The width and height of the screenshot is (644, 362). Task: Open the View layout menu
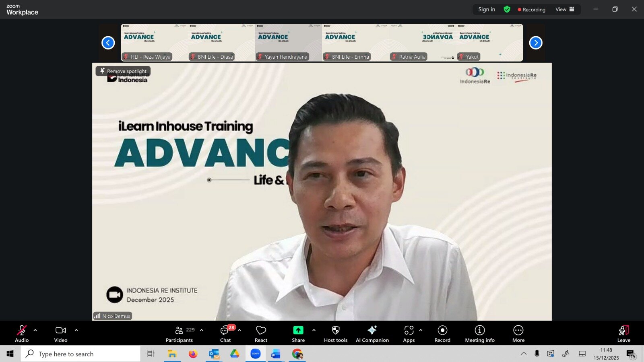pyautogui.click(x=565, y=9)
